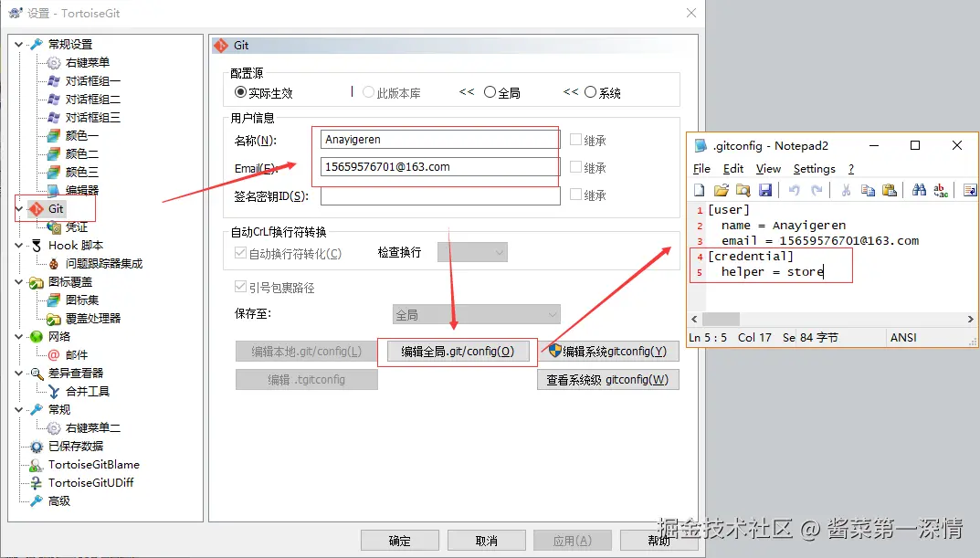Click the horizontal scrollbar thumb in Notepad2
The width and height of the screenshot is (980, 558).
pyautogui.click(x=721, y=319)
